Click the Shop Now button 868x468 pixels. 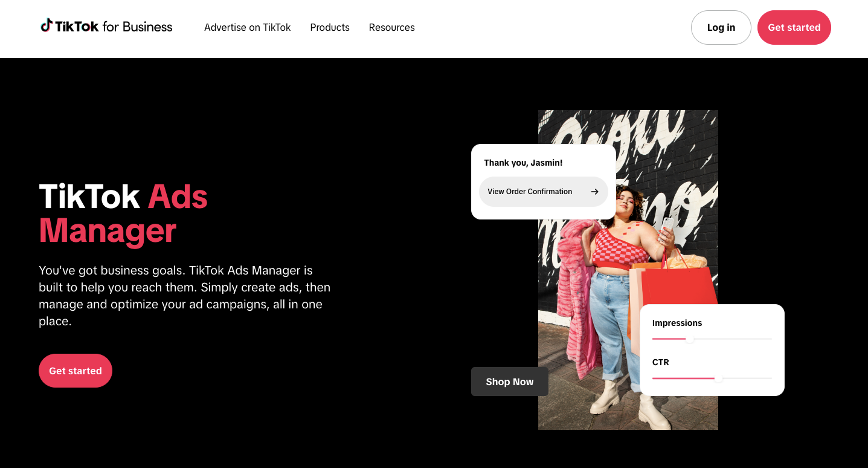coord(510,382)
